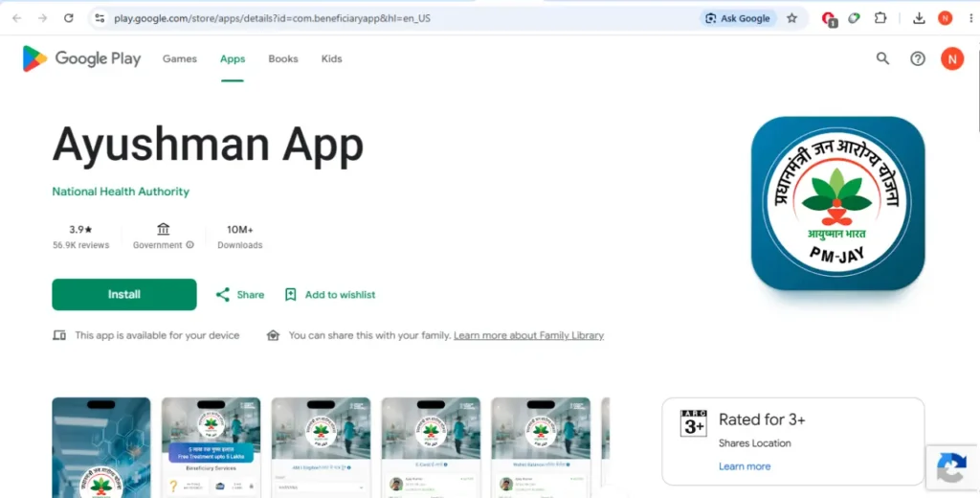Reload the page with the refresh icon
980x498 pixels.
tap(69, 18)
